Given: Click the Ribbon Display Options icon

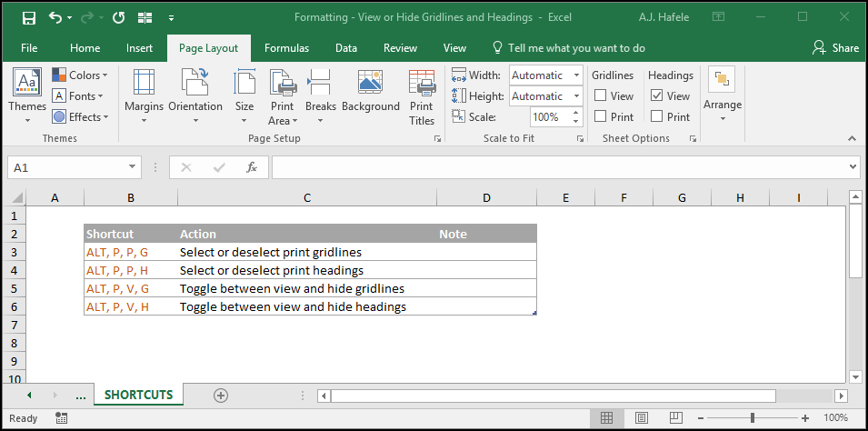Looking at the screenshot, I should (x=718, y=17).
